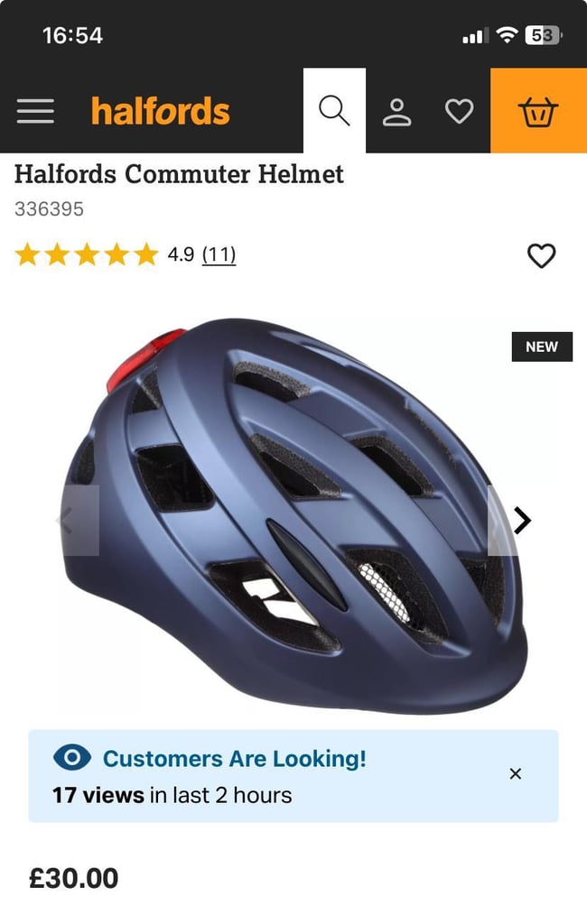
Task: Open the wishlist heart in header
Action: click(x=459, y=111)
